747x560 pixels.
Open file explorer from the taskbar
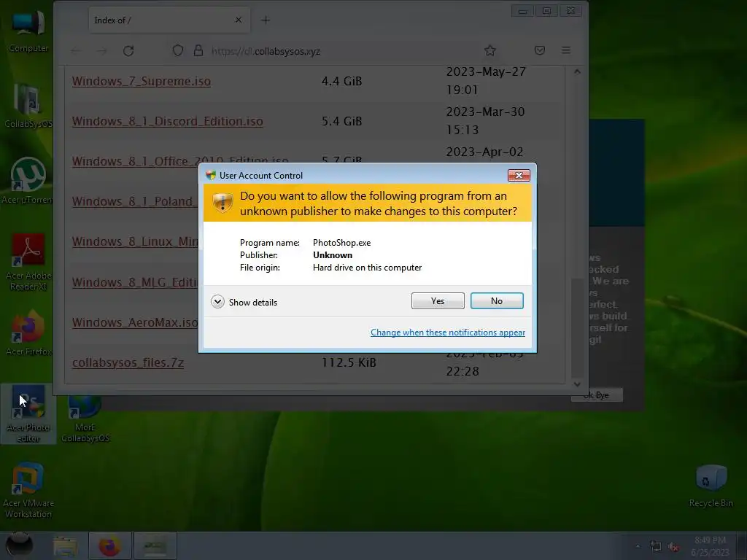tap(65, 545)
